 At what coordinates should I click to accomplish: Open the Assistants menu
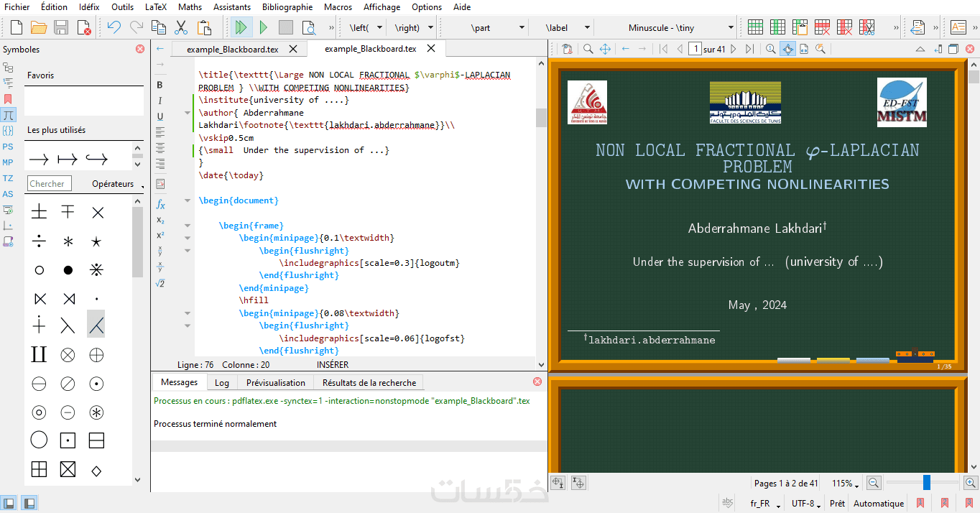click(x=232, y=6)
